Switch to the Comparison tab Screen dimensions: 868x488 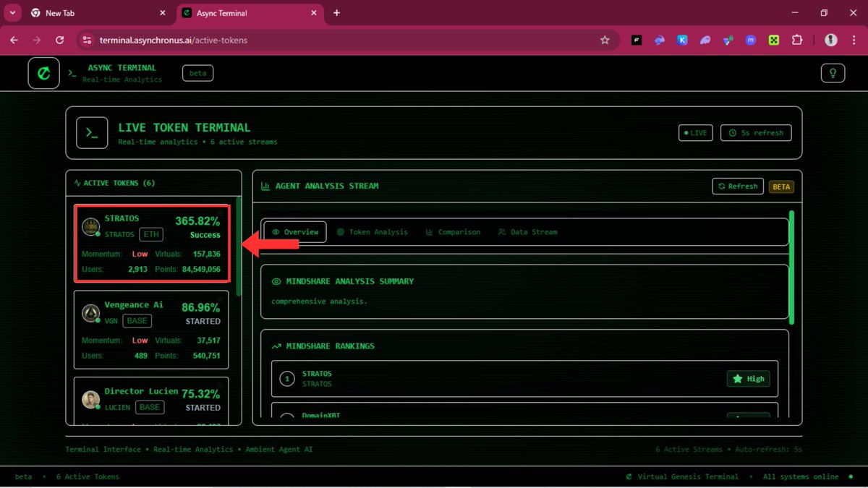(453, 232)
